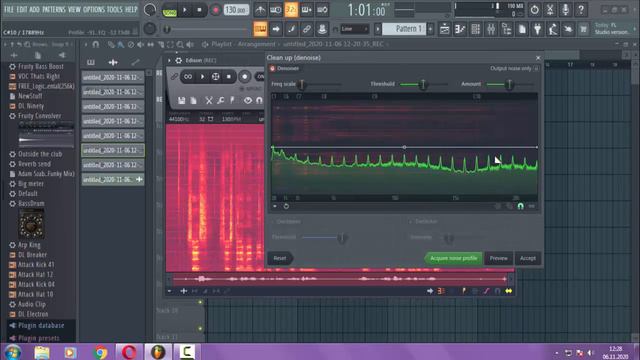Click the reset circular arrow in denoise graph
Screen dimensions: 640x360
point(286,207)
